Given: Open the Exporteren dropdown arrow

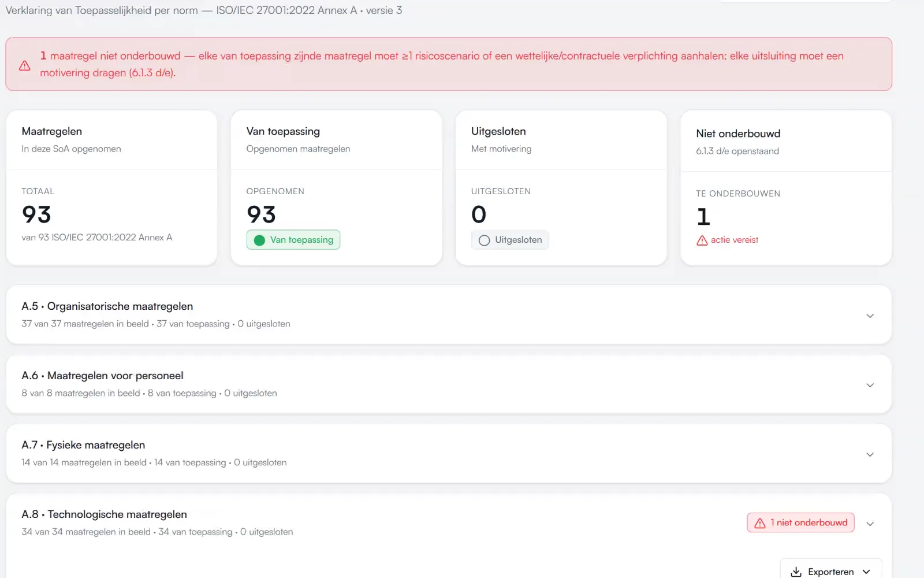Looking at the screenshot, I should tap(866, 572).
